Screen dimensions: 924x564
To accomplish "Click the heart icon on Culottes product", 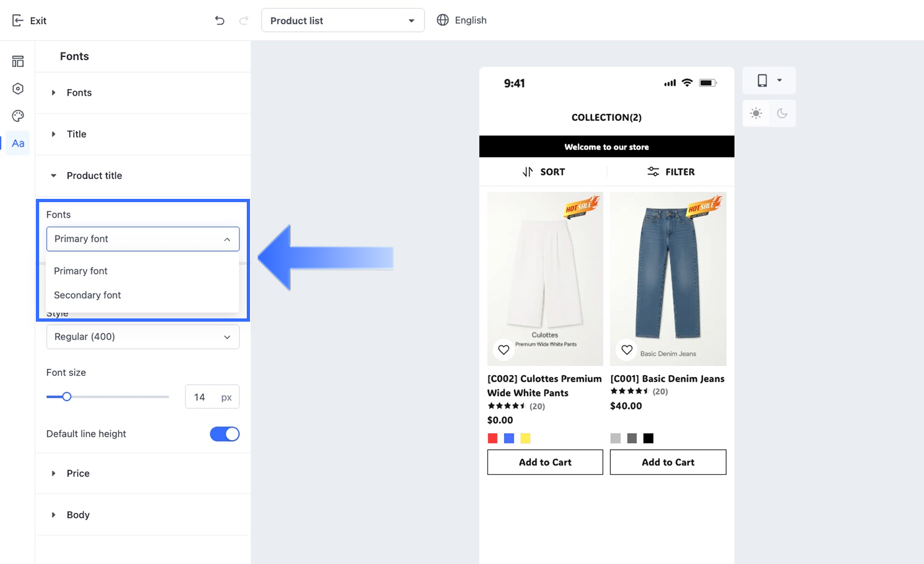I will click(504, 350).
